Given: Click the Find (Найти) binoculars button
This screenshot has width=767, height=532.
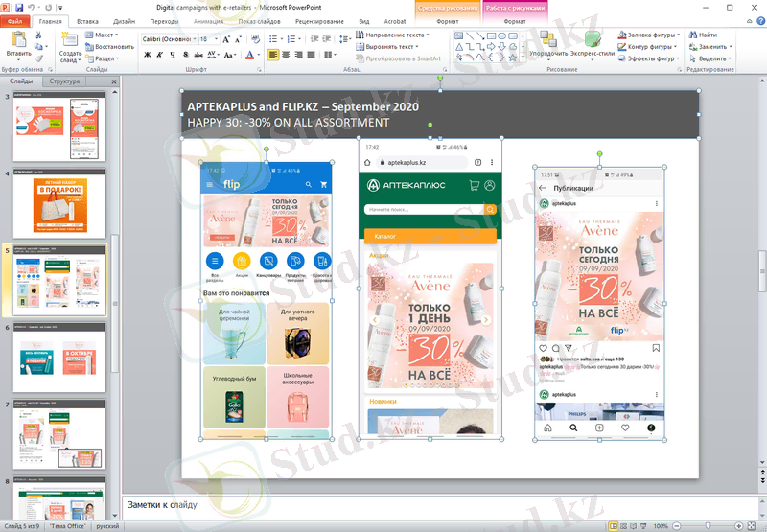Looking at the screenshot, I should (x=702, y=35).
